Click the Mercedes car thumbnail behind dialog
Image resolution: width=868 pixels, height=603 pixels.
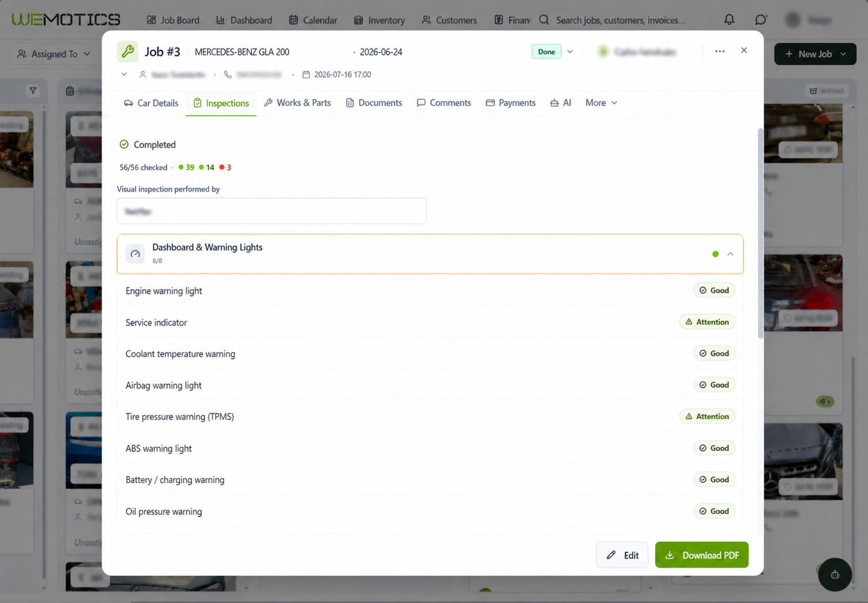803,461
